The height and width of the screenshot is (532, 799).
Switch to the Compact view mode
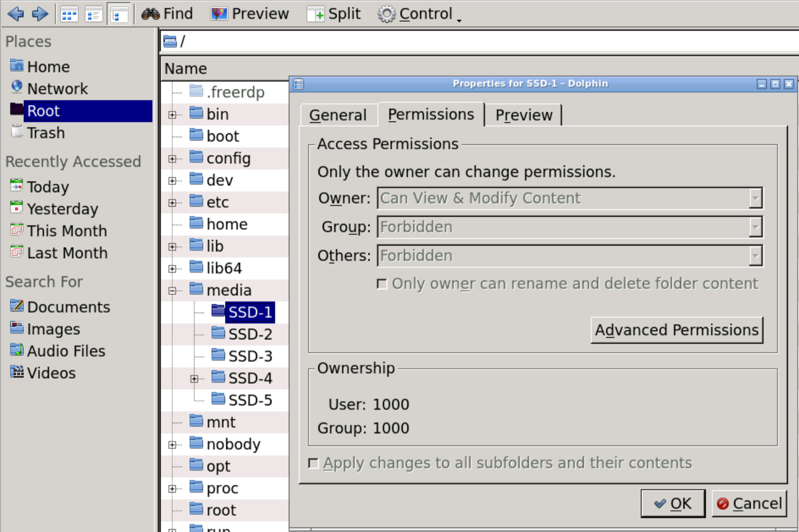(x=93, y=14)
